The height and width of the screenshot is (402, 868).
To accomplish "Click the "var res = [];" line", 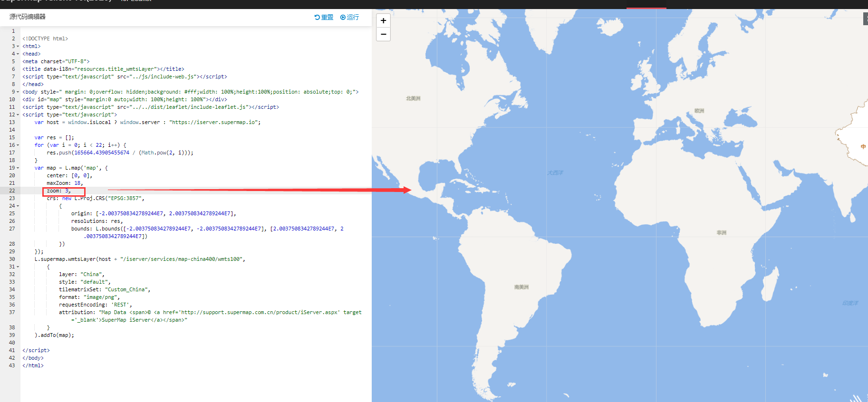I will coord(54,137).
